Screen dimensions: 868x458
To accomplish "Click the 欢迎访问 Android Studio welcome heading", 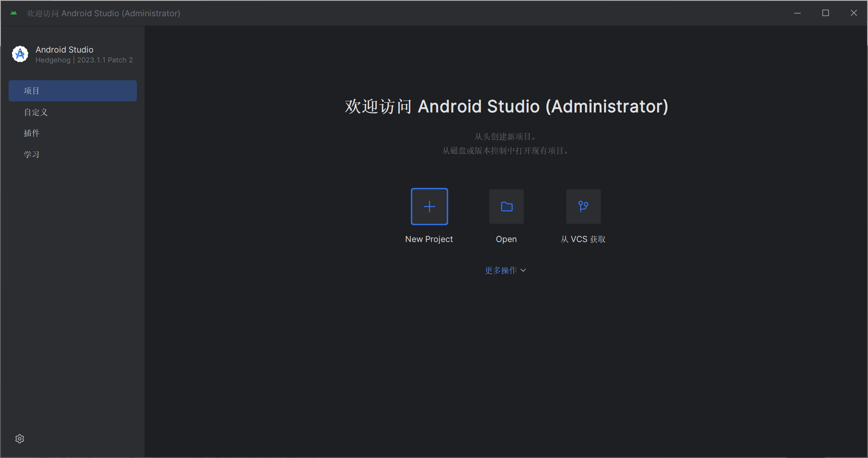I will point(506,106).
